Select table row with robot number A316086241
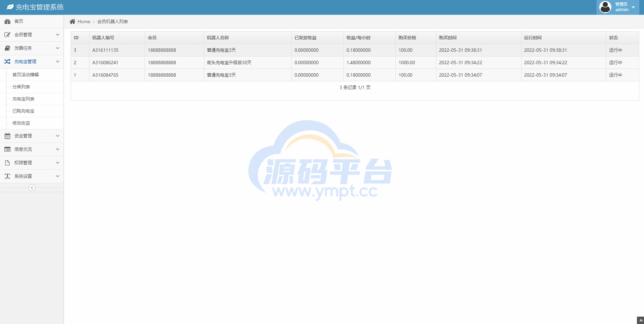The width and height of the screenshot is (644, 324). pyautogui.click(x=105, y=63)
